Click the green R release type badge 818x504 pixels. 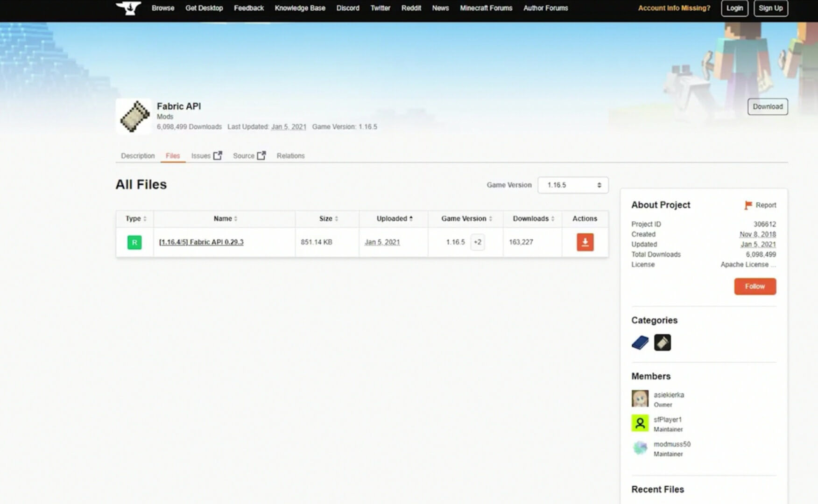(x=134, y=242)
